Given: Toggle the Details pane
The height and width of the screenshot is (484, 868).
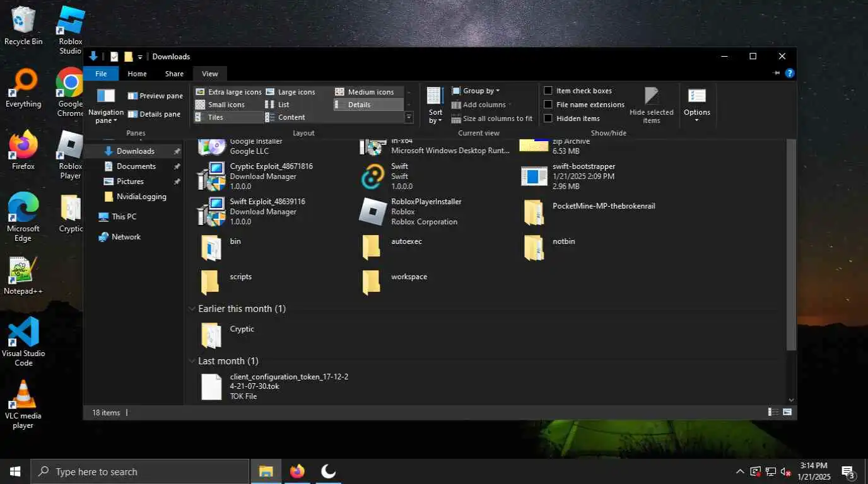Looking at the screenshot, I should (x=155, y=114).
